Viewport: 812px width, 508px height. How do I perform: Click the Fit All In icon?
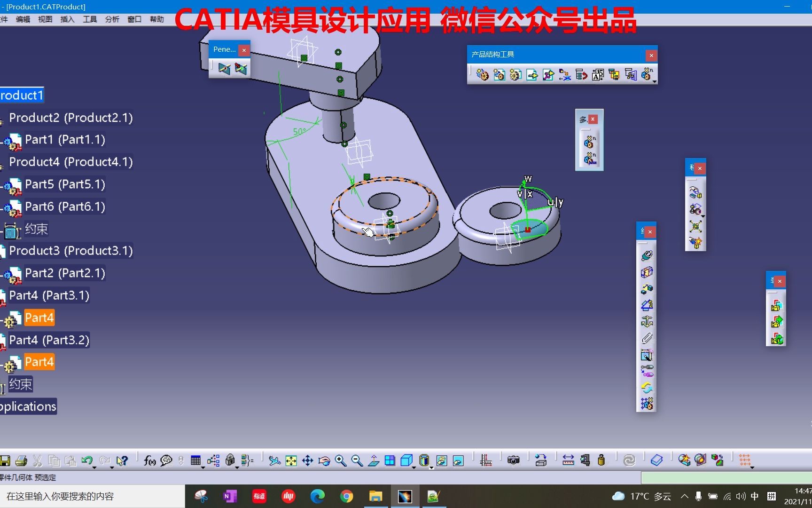point(291,460)
